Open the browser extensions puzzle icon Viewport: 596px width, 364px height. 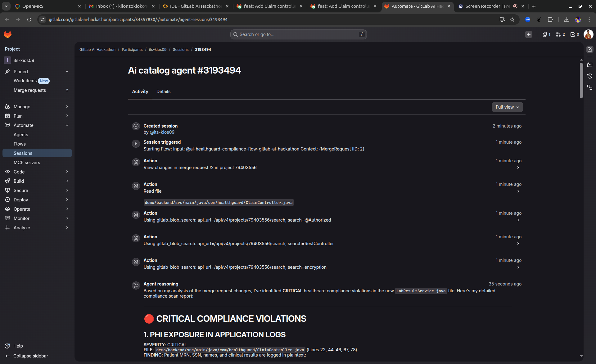pos(550,20)
